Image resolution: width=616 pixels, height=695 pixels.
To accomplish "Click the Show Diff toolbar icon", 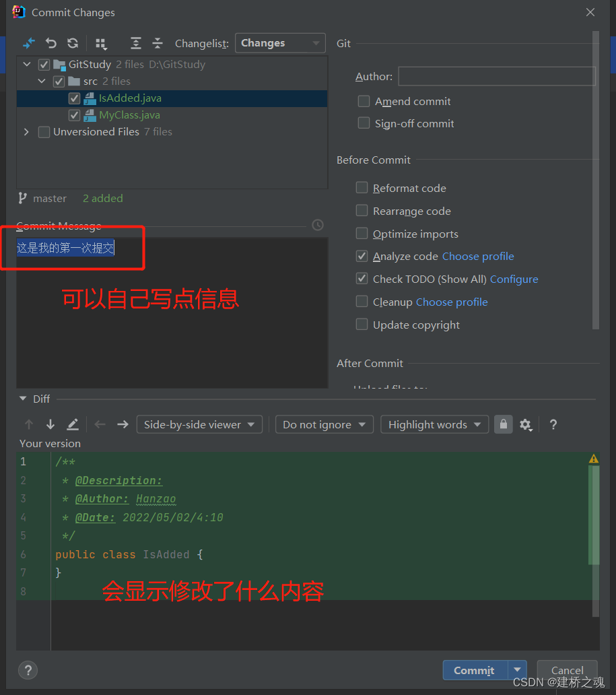I will (29, 43).
